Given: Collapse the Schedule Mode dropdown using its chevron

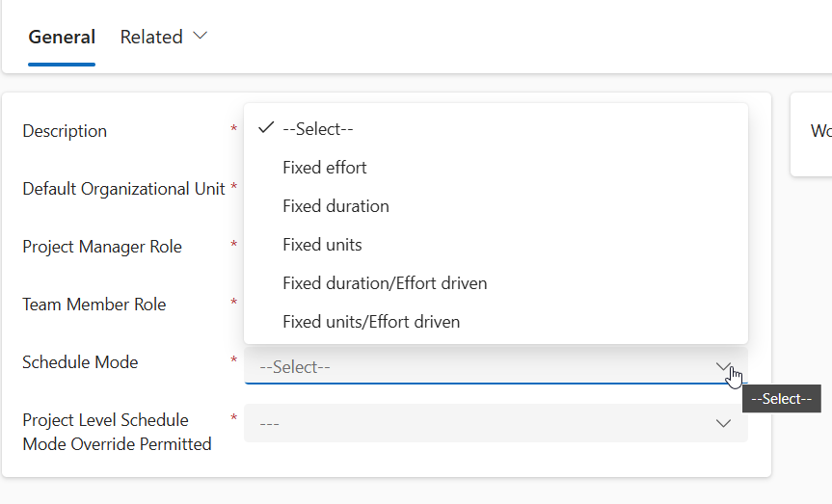Looking at the screenshot, I should pos(723,366).
